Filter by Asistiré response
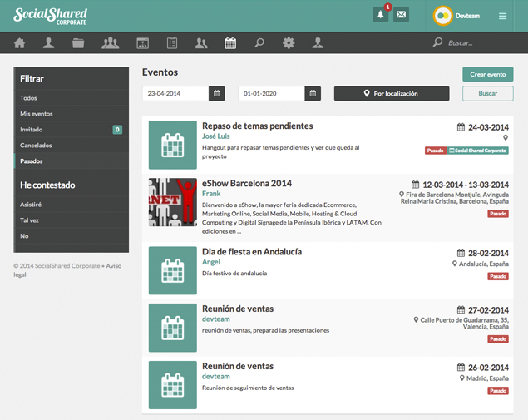Screen dimensions: 528x420 71,205
